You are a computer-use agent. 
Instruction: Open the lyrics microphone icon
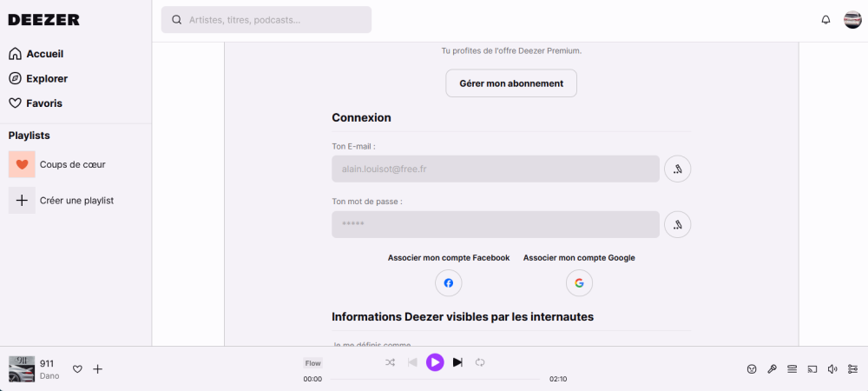pos(772,369)
